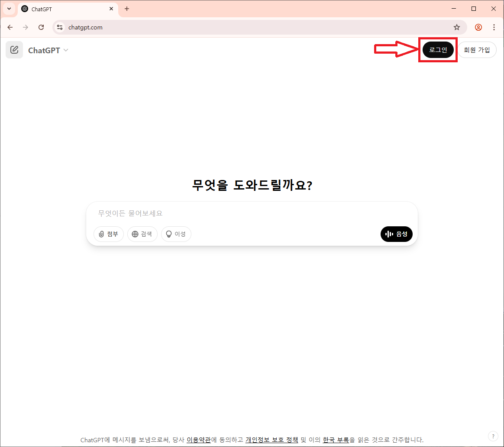Click the 첨부 attach button

(109, 234)
